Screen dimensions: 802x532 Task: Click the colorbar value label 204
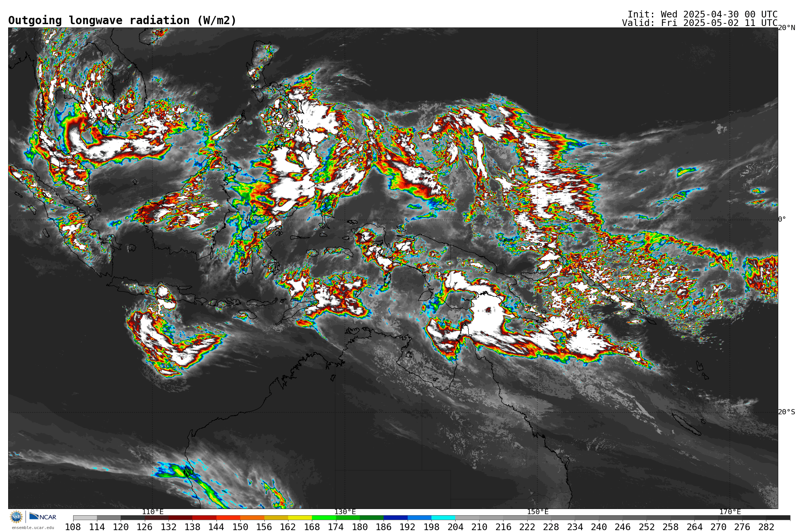[x=455, y=527]
